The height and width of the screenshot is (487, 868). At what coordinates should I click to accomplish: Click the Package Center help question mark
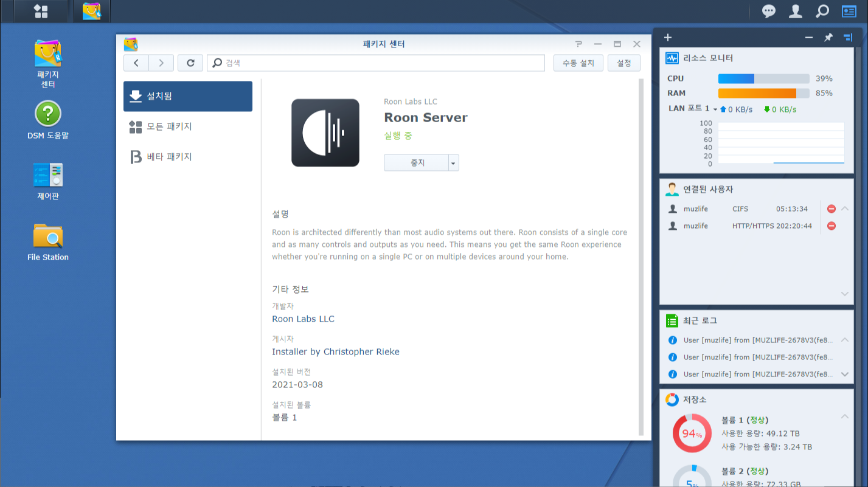point(578,44)
